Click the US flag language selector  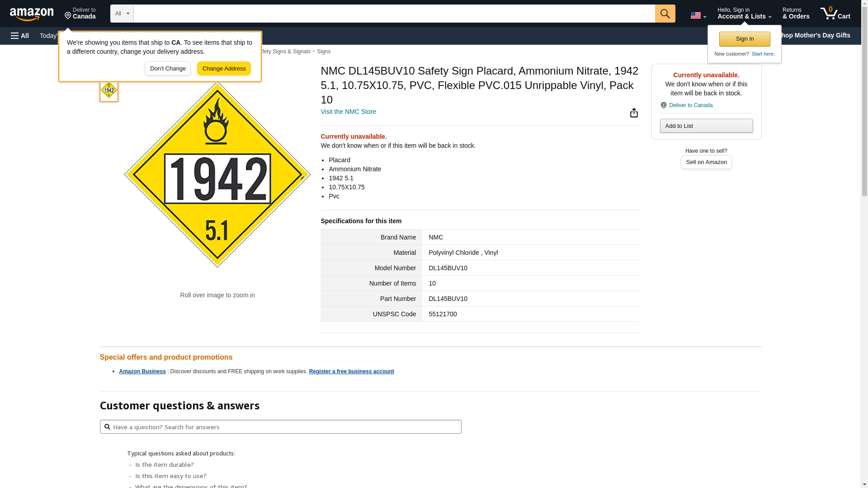(698, 15)
